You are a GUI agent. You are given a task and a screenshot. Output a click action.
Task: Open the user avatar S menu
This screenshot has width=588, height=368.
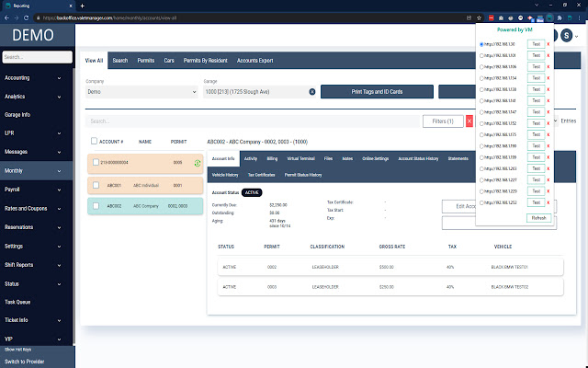coord(566,36)
